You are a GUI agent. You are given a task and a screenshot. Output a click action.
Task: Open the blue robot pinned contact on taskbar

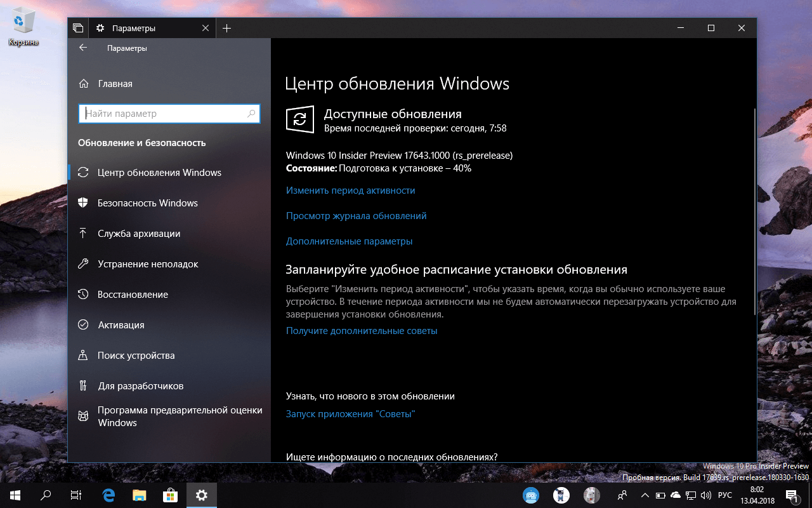530,495
